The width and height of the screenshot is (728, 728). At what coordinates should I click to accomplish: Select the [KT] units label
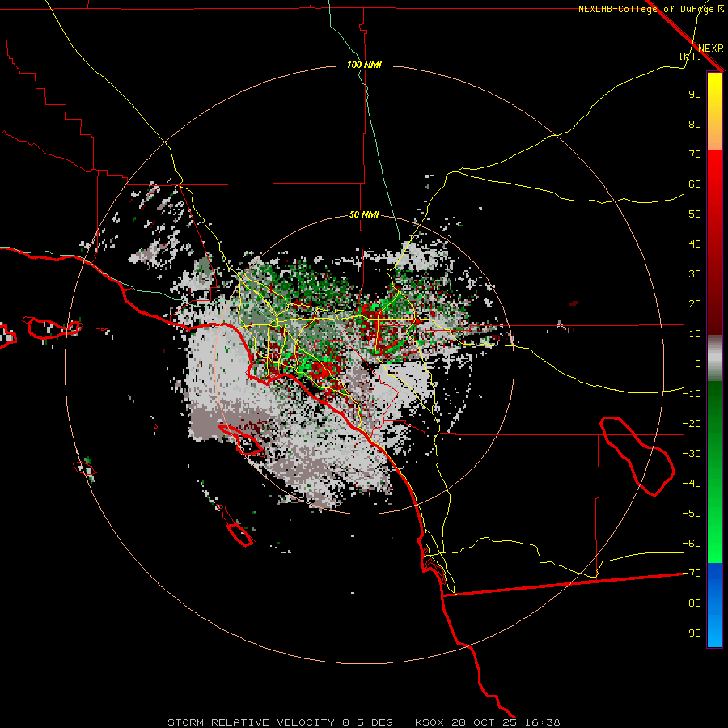690,56
